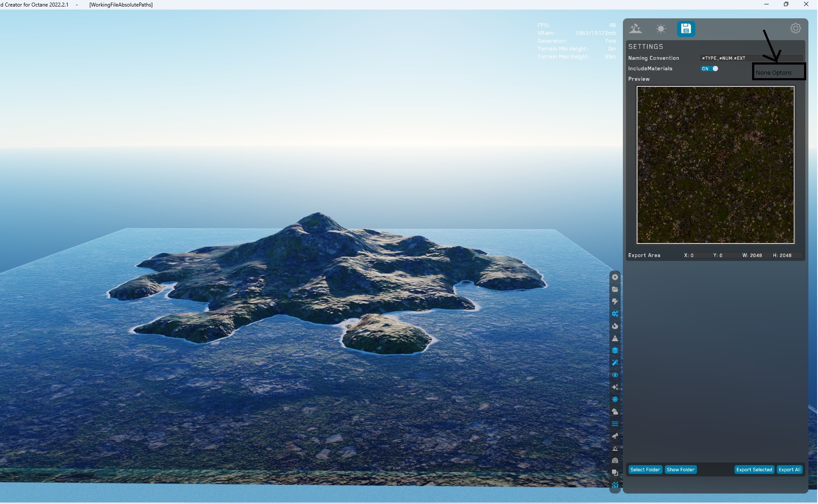Click the terrain texture preview image
This screenshot has height=504, width=818.
pyautogui.click(x=715, y=165)
